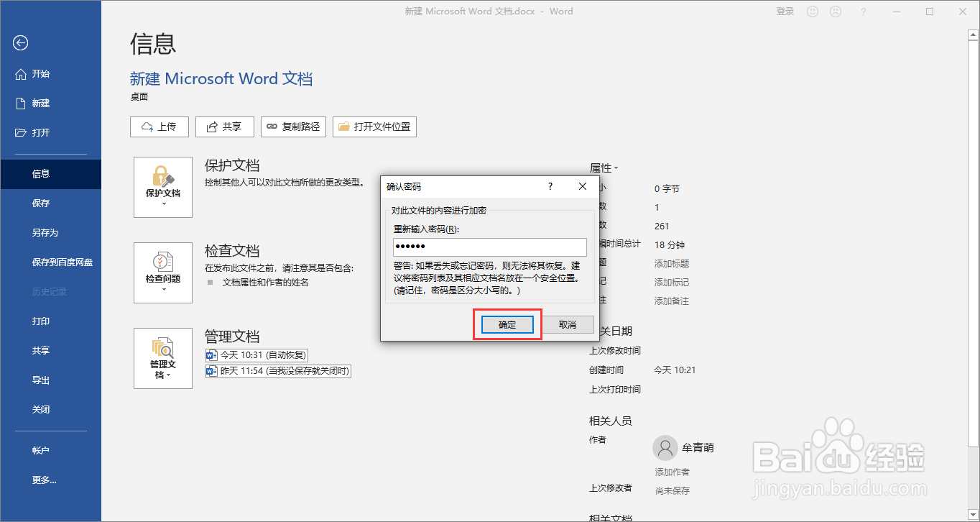Viewport: 980px width, 522px height.
Task: Click the word icon beside 今天 10:31
Action: 211,355
